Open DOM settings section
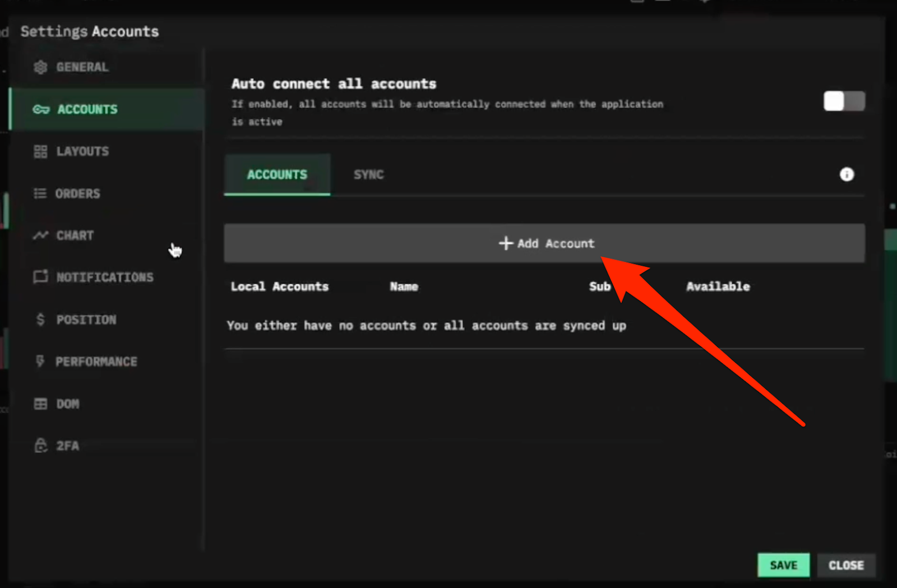 (x=107, y=404)
